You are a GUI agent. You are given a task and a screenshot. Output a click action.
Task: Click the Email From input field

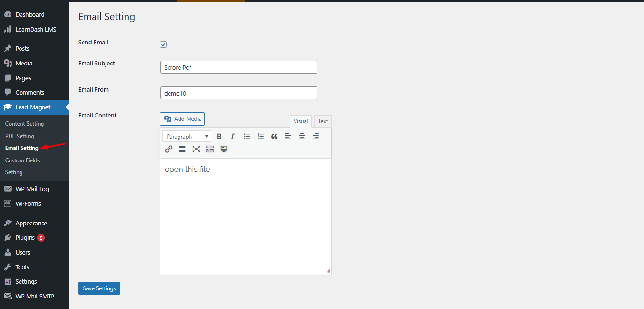239,93
